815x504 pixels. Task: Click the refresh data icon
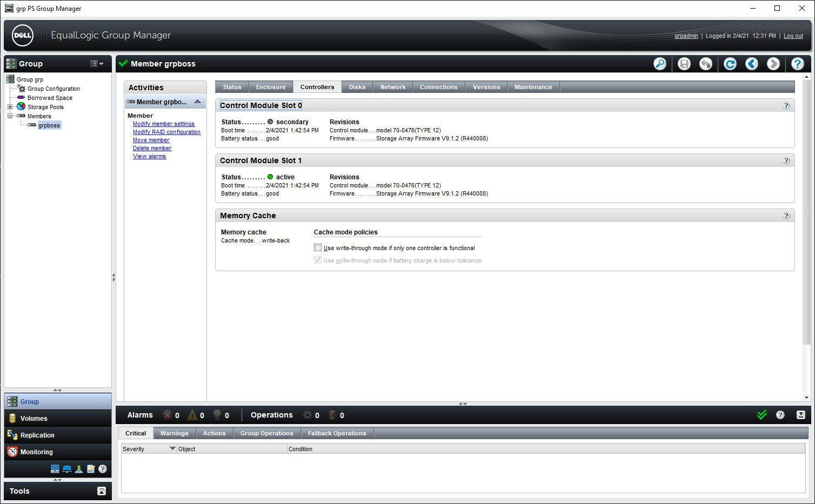click(x=730, y=64)
